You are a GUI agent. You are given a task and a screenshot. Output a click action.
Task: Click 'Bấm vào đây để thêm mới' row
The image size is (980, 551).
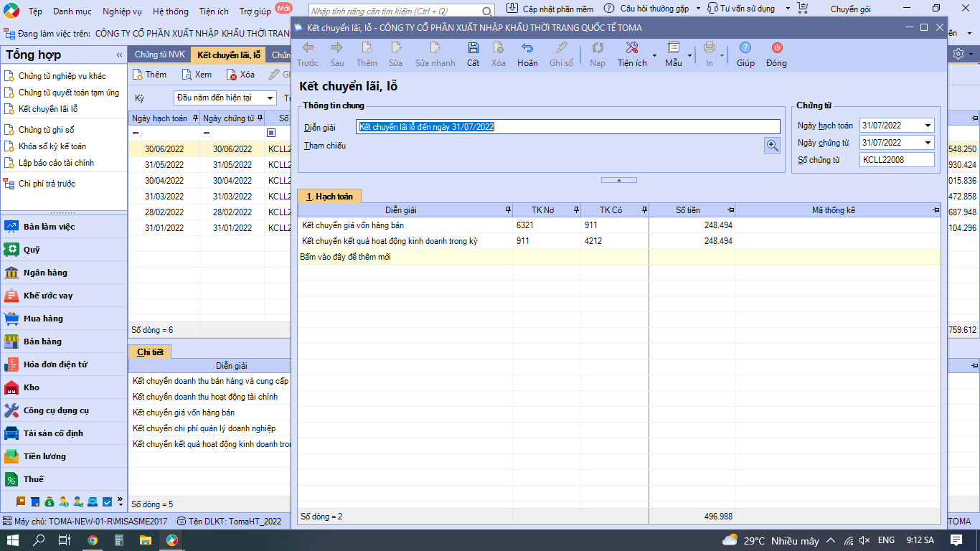tap(618, 257)
